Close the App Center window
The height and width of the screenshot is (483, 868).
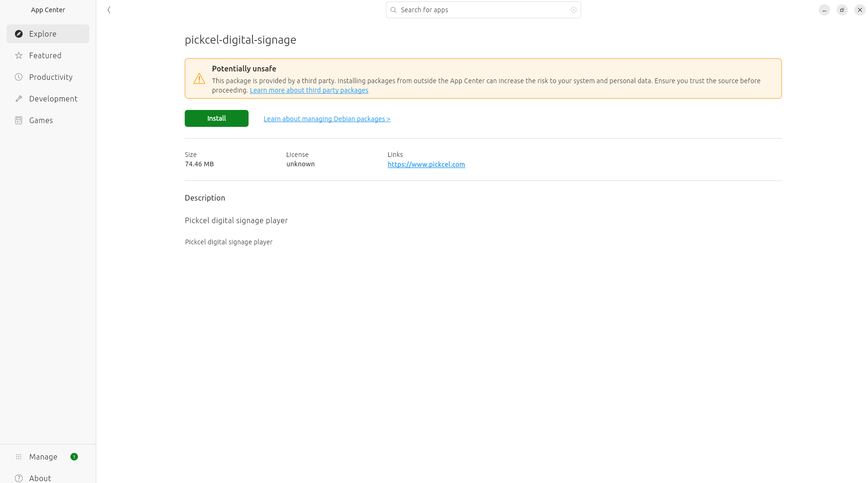[860, 10]
